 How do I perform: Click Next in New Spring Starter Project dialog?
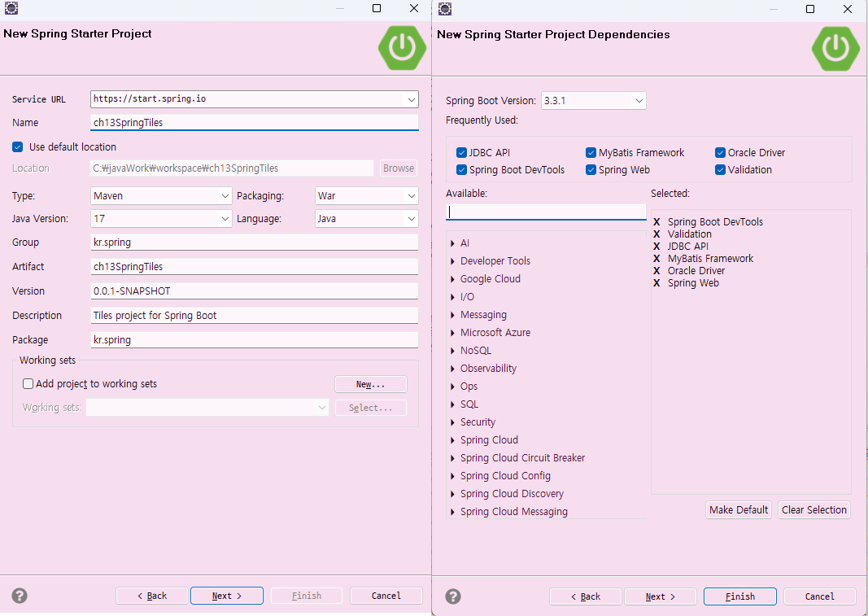[227, 596]
